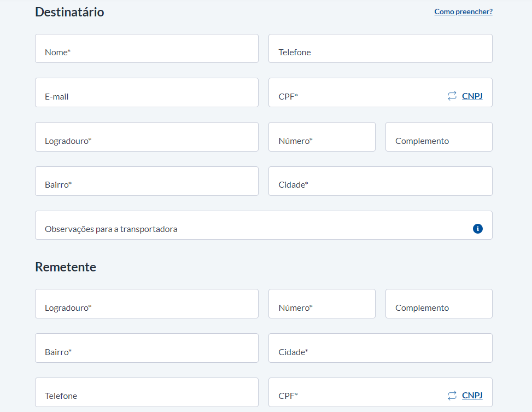Click into the E-mail field
The height and width of the screenshot is (412, 532).
point(147,92)
